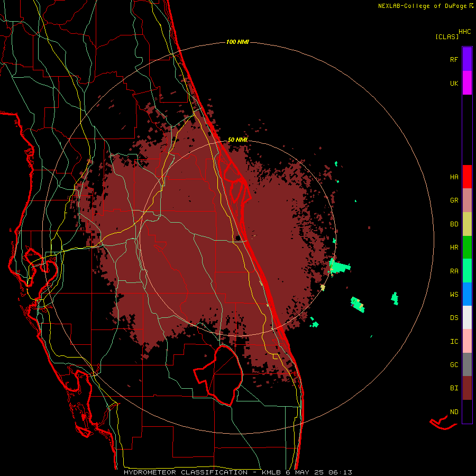Click the 'BD' legend label
This screenshot has width=476, height=476.
454,224
